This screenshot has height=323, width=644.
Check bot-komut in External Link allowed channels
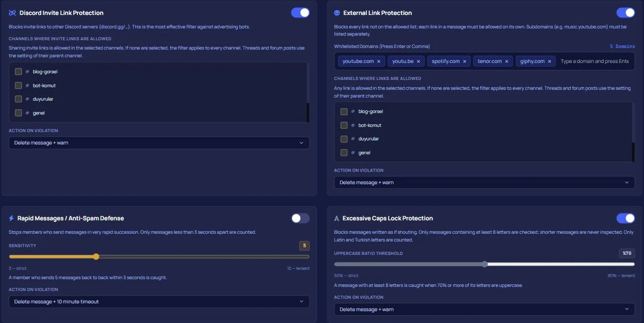[344, 125]
